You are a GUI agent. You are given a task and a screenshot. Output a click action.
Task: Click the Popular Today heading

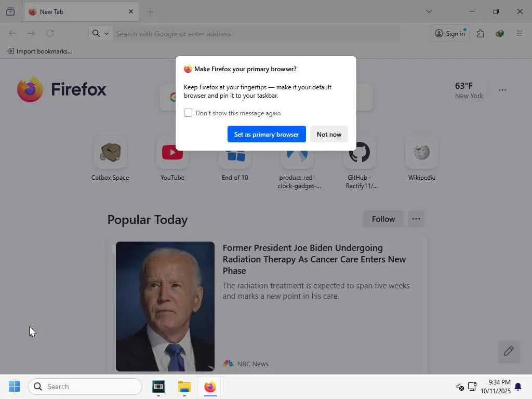tap(147, 220)
